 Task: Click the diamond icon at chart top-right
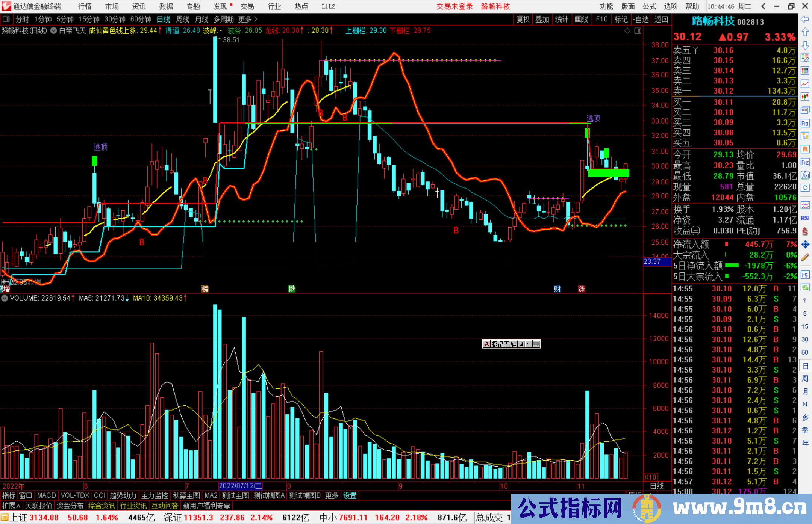click(627, 31)
